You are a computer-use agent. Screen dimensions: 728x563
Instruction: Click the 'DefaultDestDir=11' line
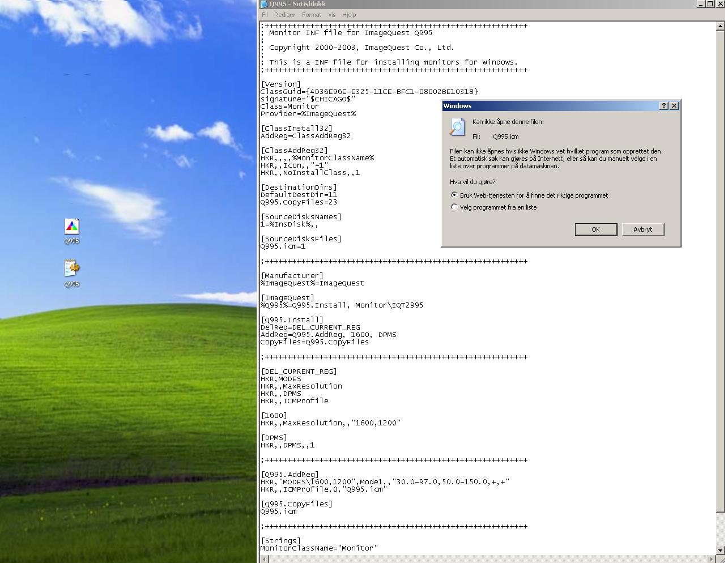tap(299, 195)
